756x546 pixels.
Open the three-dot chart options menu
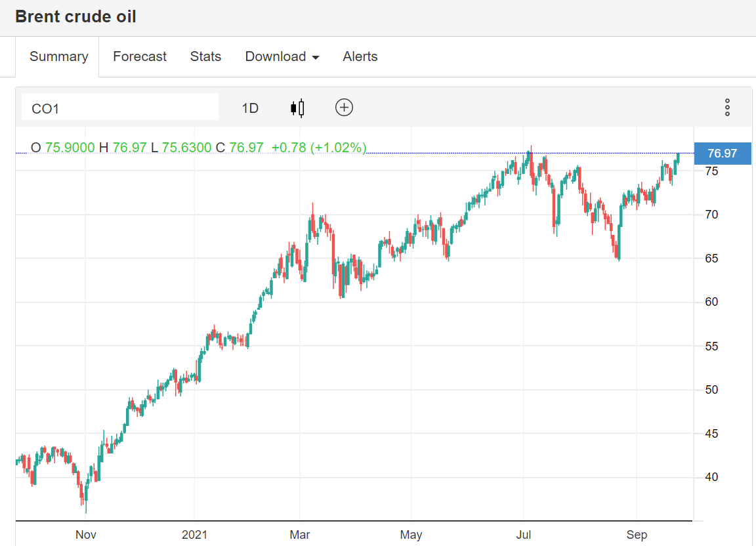click(x=727, y=108)
